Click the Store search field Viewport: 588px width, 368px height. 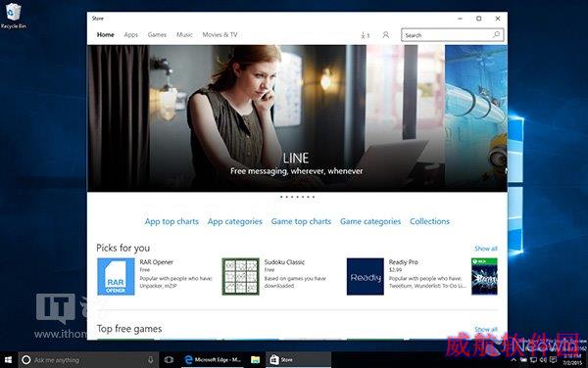coord(452,35)
